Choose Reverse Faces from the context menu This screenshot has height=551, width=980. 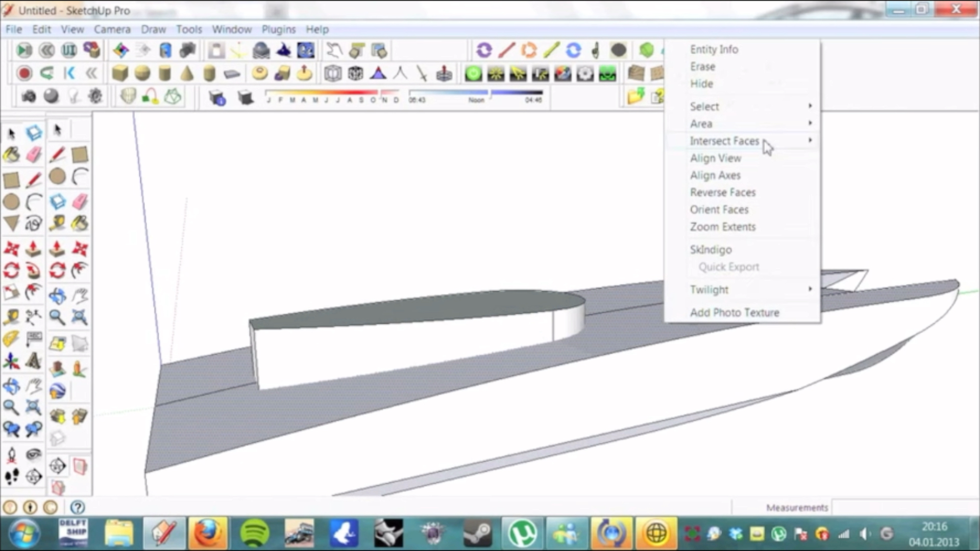723,192
